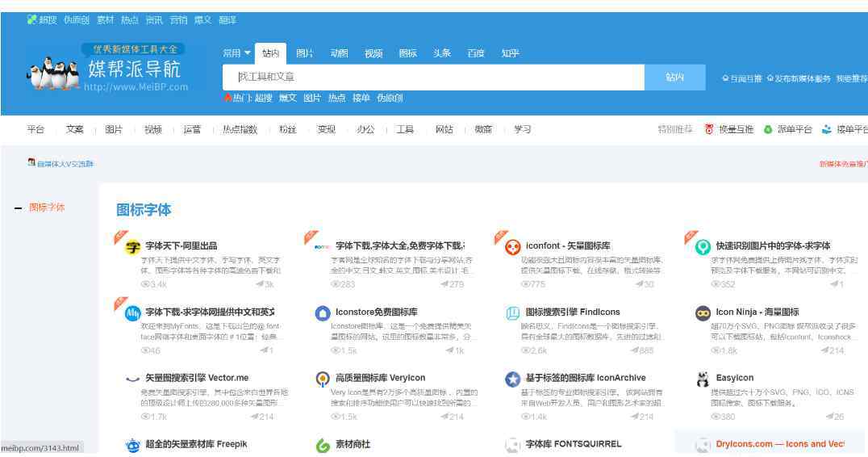Click the Easyicon panda icon
The image size is (868, 457).
pos(703,379)
